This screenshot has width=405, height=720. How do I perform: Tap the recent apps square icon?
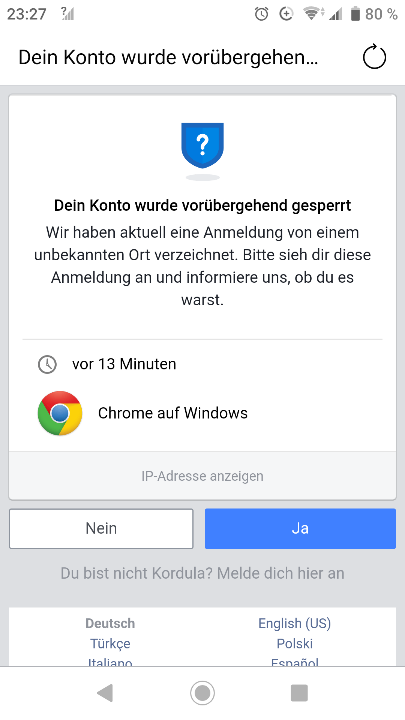(x=299, y=692)
